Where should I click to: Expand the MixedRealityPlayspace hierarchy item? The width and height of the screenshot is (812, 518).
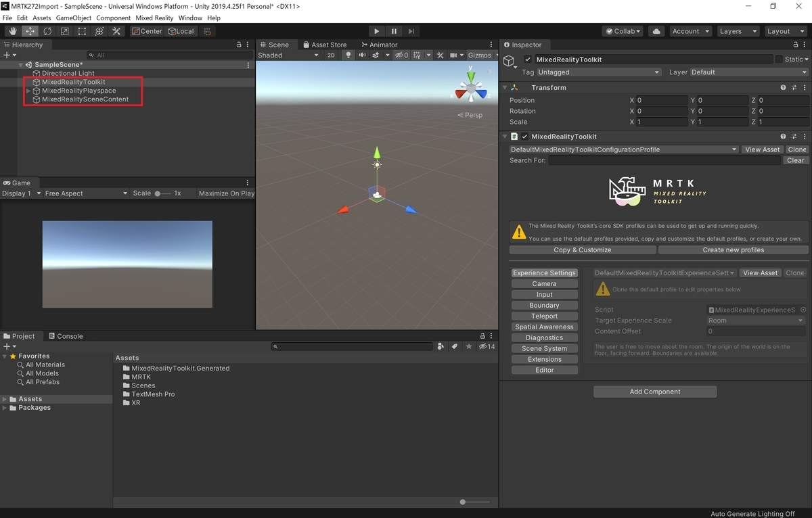coord(28,91)
